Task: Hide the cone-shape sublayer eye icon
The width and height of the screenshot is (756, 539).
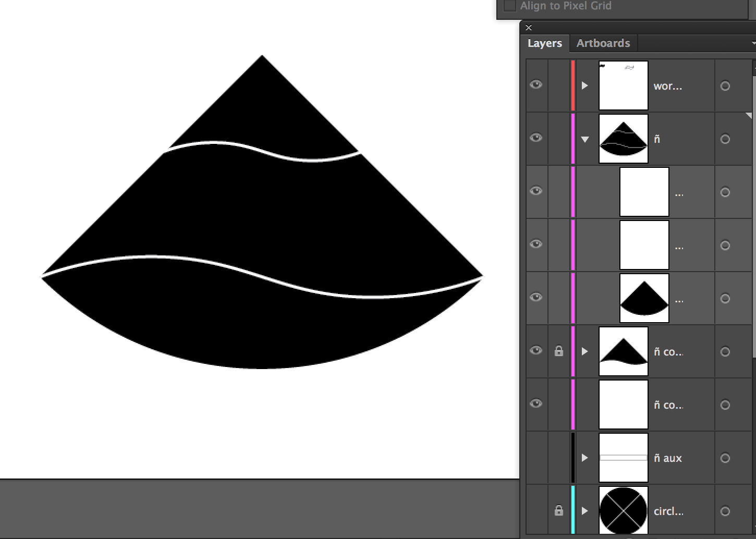Action: [x=536, y=298]
